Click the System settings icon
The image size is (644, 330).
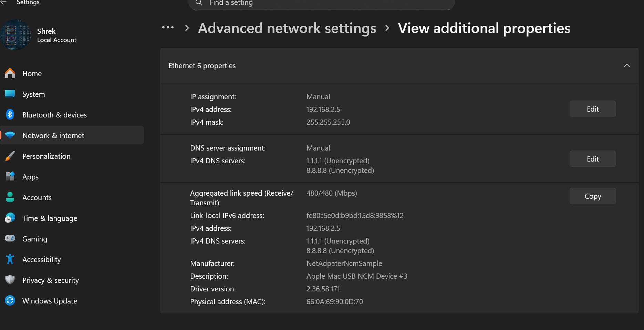(x=10, y=94)
